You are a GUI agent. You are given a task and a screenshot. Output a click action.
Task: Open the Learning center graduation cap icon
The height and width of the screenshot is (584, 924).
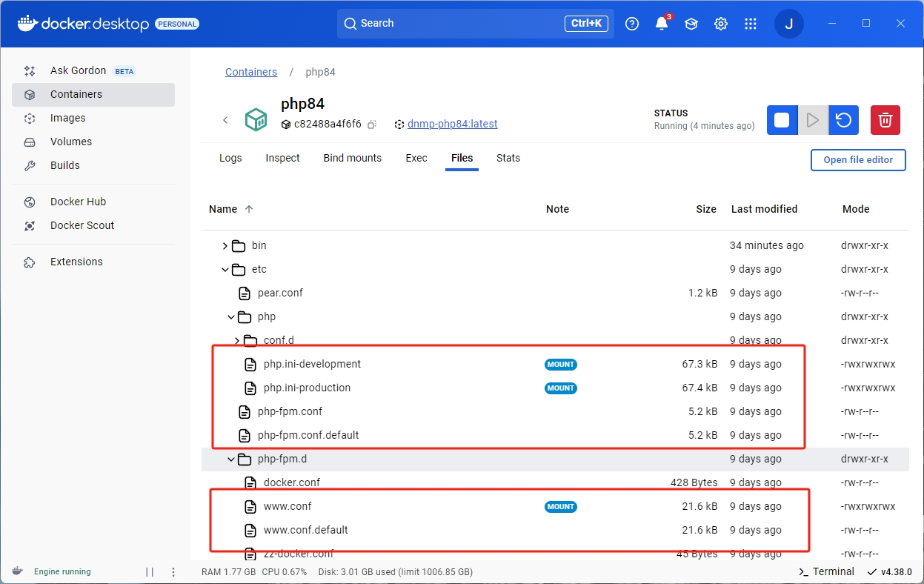[x=691, y=24]
